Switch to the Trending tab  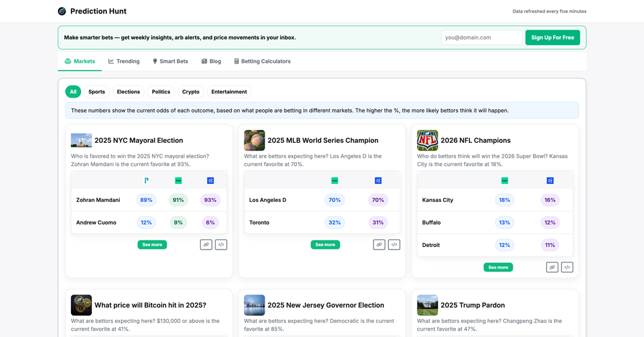click(124, 61)
